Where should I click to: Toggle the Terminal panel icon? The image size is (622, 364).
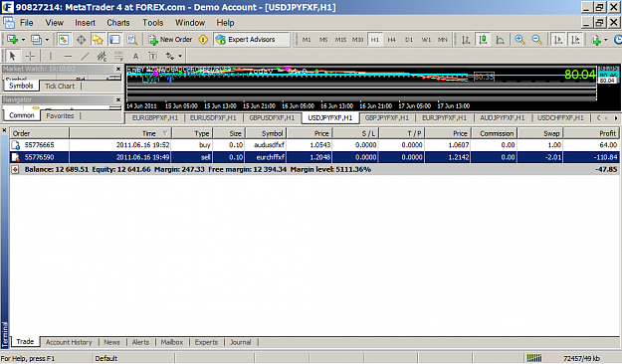[115, 40]
